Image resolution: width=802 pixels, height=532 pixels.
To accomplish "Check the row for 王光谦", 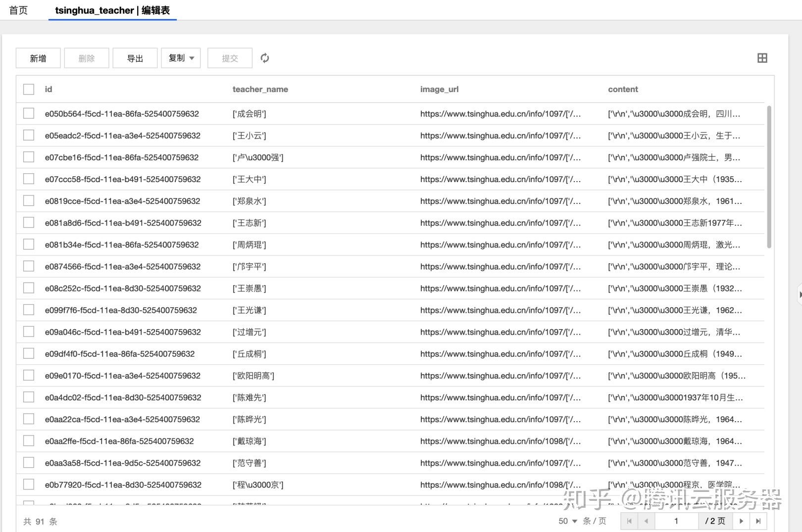I will tap(29, 310).
